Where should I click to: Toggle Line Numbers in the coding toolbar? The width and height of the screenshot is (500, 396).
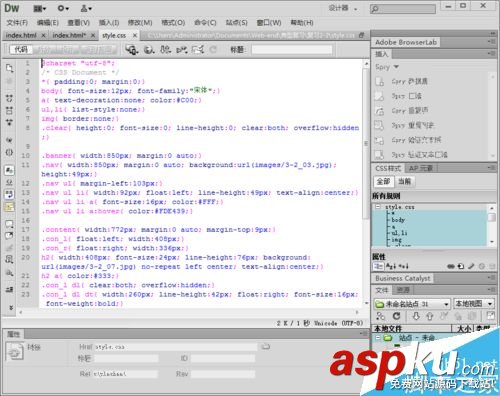tap(9, 170)
